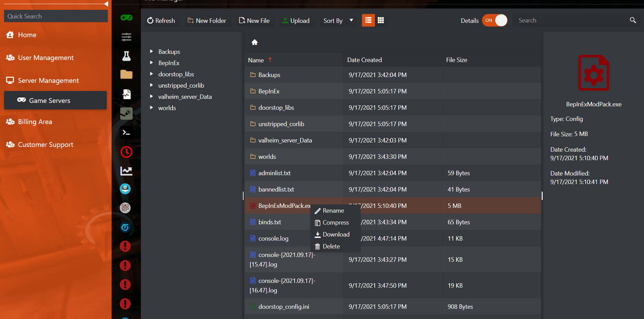Sort by the Name column header
The image size is (644, 319).
(x=256, y=60)
